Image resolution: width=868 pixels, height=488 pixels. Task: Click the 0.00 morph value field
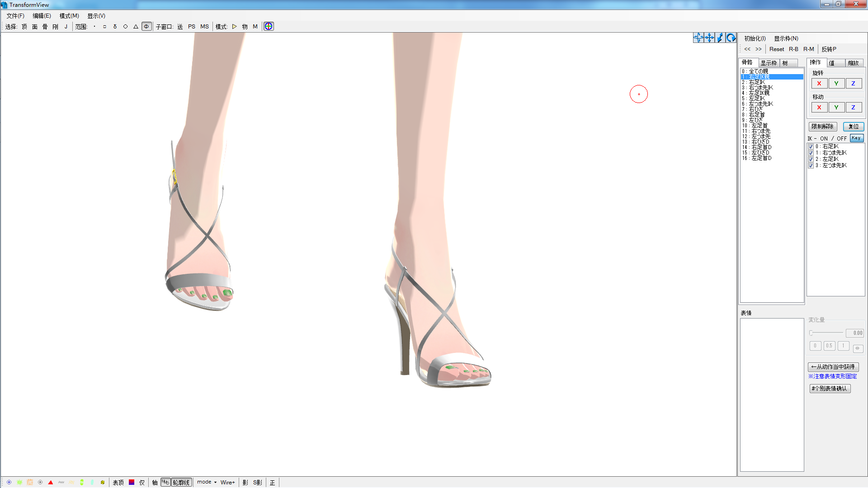tap(854, 333)
